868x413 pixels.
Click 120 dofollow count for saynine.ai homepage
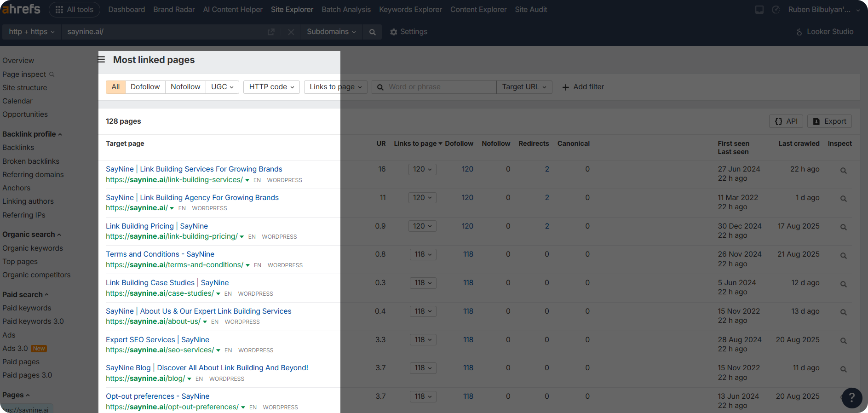pyautogui.click(x=467, y=198)
